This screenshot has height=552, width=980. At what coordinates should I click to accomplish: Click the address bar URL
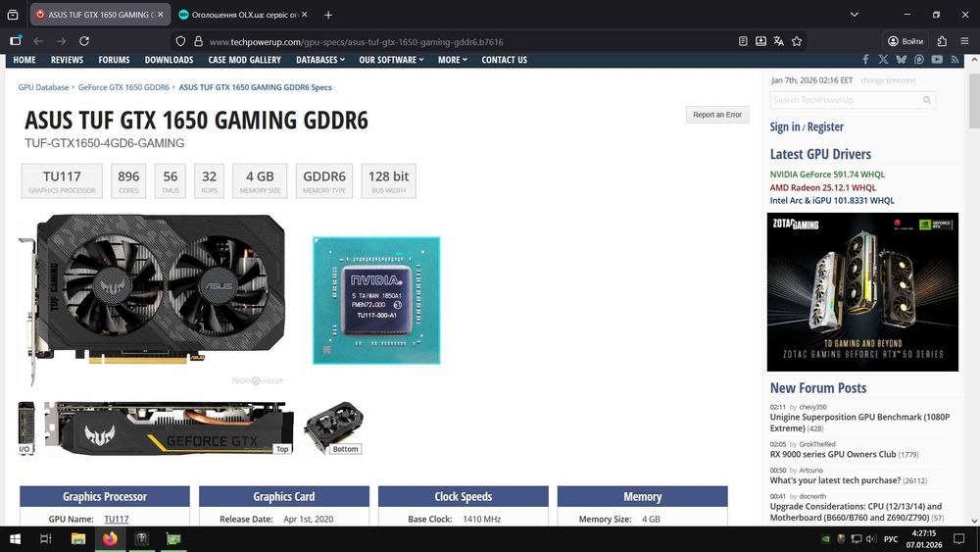(357, 42)
